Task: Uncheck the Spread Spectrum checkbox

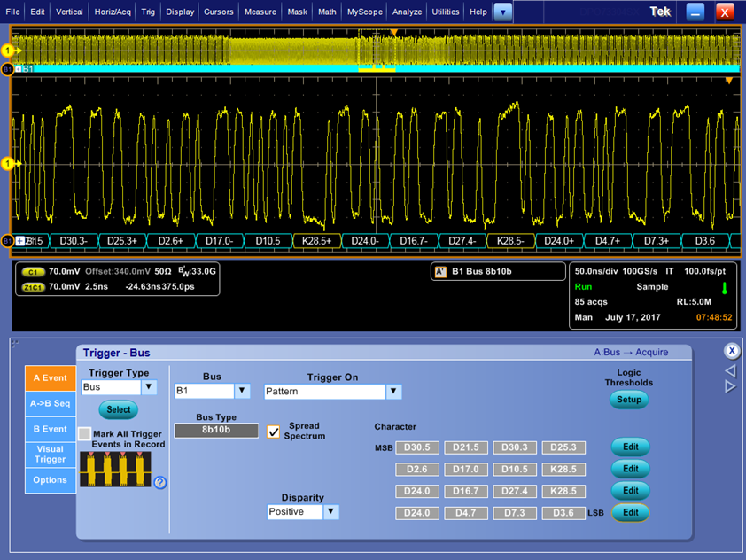Action: (x=273, y=432)
